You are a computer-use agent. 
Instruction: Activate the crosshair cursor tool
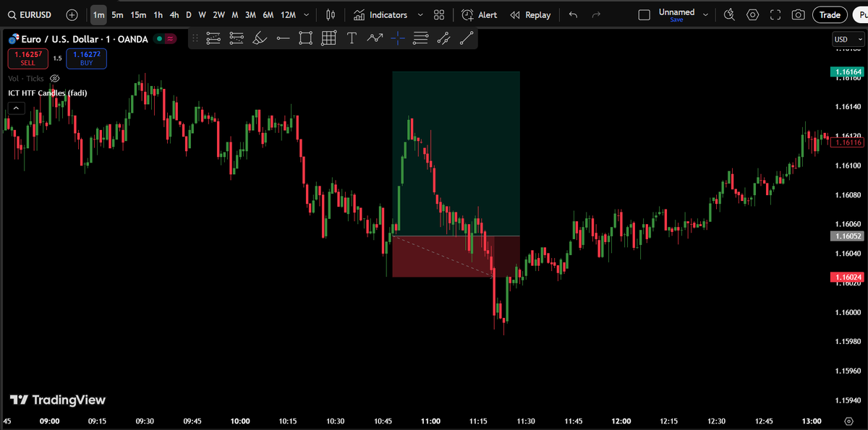(x=397, y=38)
